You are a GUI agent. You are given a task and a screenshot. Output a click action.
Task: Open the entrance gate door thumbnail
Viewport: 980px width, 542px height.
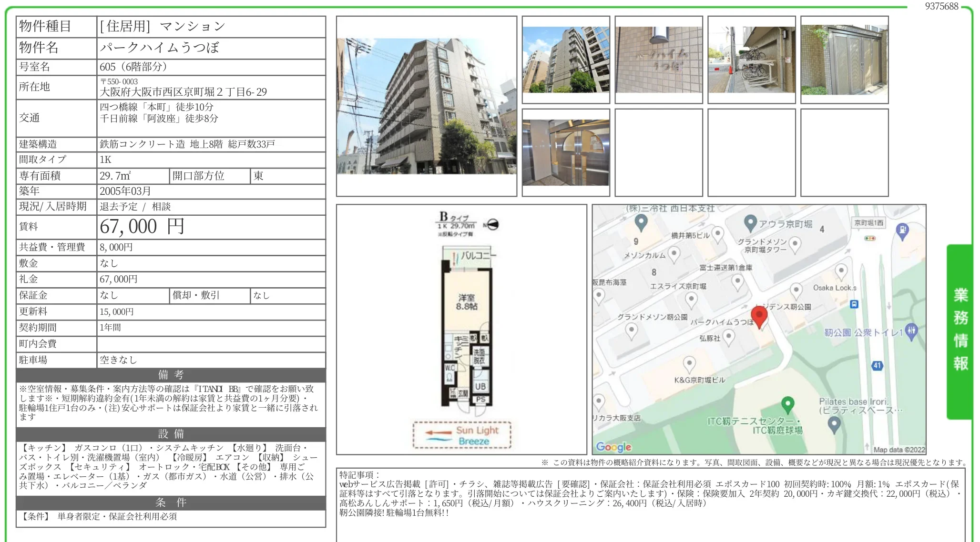(x=844, y=60)
